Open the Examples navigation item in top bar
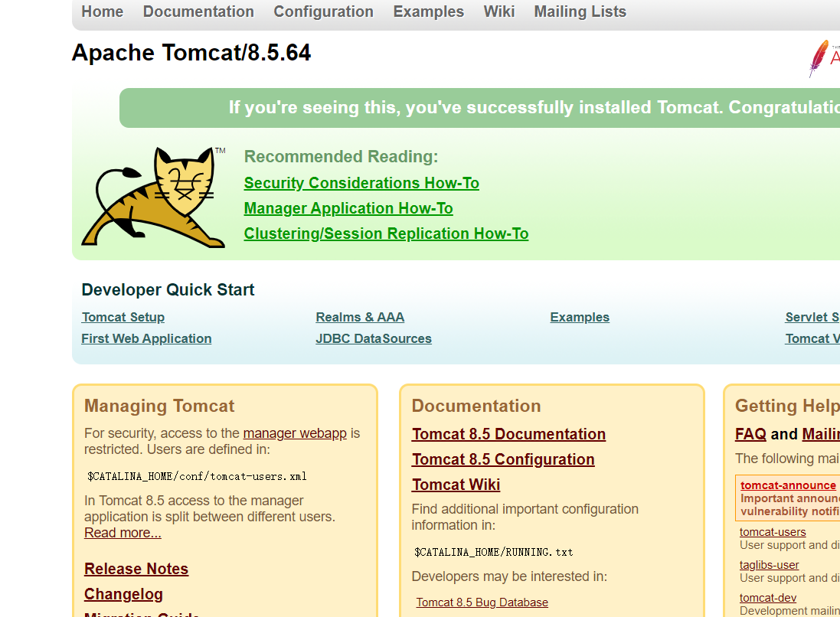The image size is (840, 617). pyautogui.click(x=429, y=11)
